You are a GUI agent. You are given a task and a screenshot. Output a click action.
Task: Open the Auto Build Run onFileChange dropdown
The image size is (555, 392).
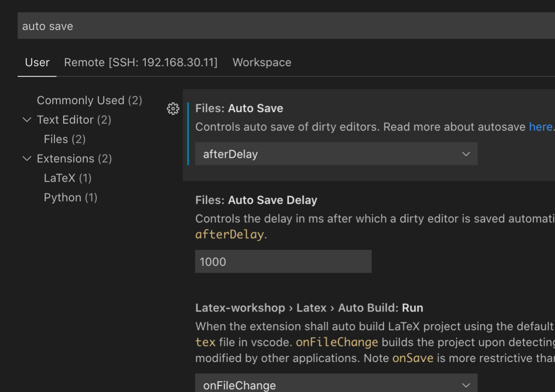click(x=336, y=384)
